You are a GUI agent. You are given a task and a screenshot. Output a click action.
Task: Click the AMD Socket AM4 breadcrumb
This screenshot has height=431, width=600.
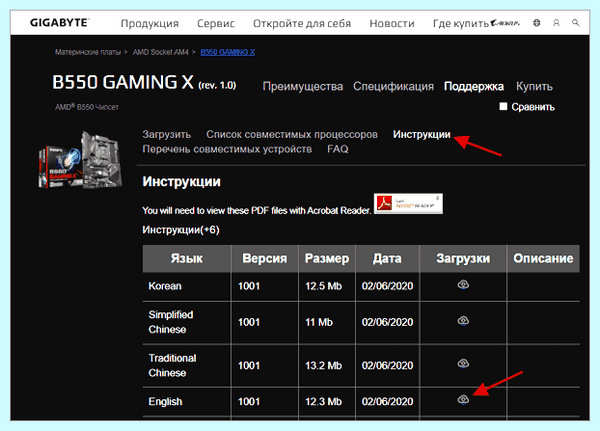(x=161, y=52)
